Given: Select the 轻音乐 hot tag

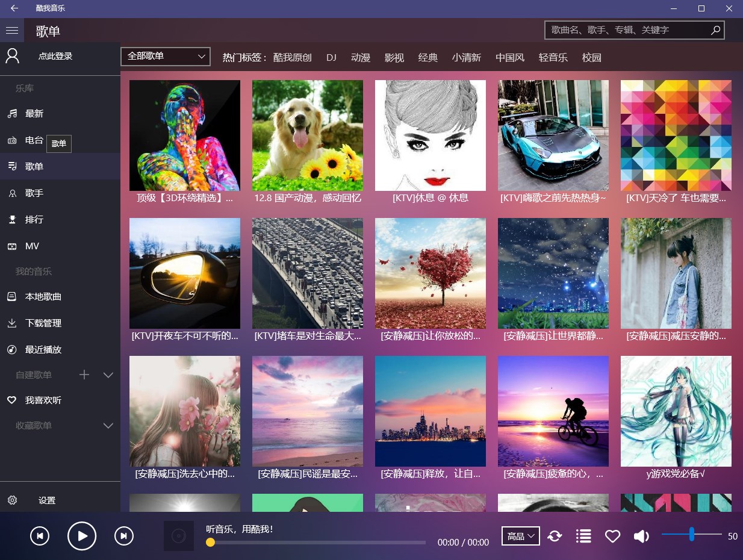Looking at the screenshot, I should pyautogui.click(x=553, y=58).
